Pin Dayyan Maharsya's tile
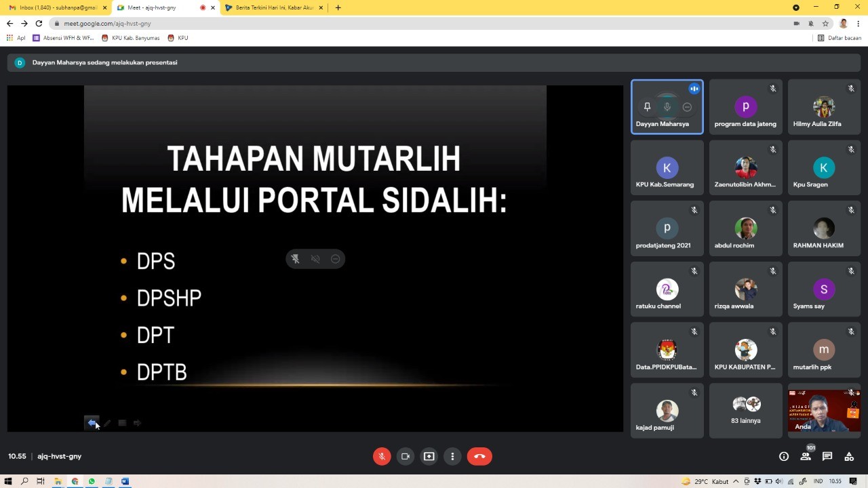 [647, 107]
